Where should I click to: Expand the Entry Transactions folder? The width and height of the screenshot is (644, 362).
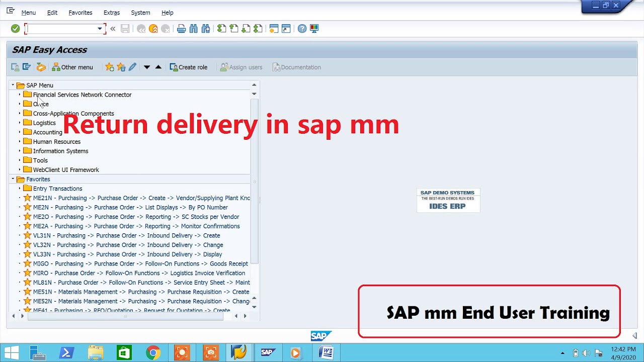pos(20,189)
